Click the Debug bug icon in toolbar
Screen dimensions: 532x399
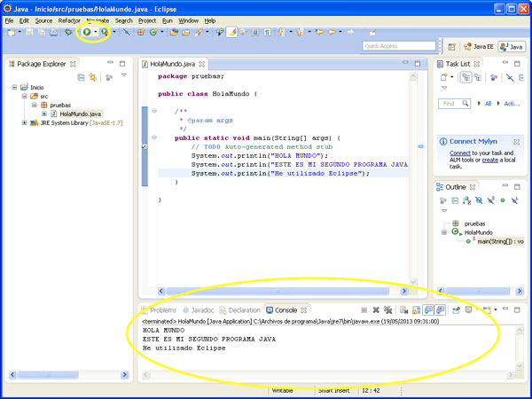coord(67,32)
